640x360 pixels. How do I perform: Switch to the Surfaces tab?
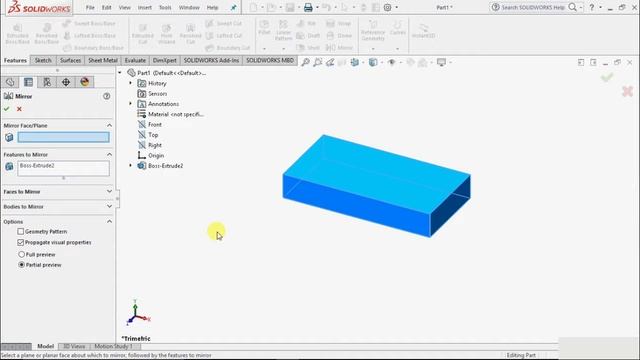70,60
